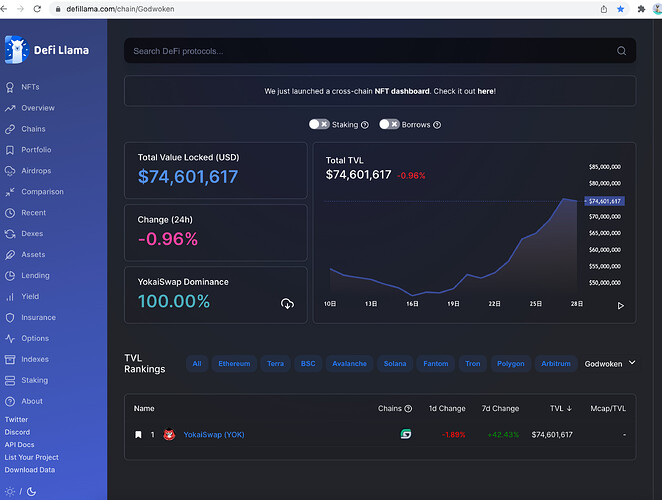Click the Name column header
662x500 pixels.
(144, 409)
